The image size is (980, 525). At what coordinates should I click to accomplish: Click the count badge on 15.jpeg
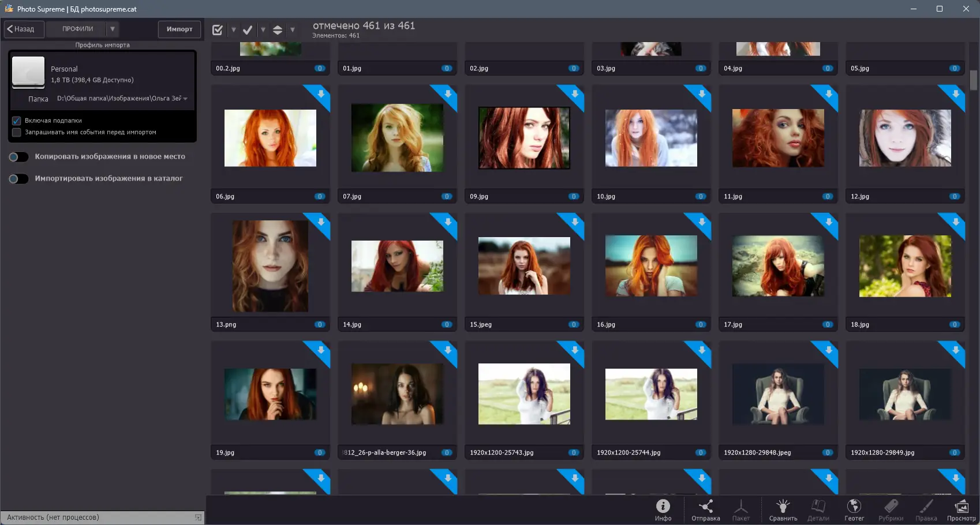(574, 324)
